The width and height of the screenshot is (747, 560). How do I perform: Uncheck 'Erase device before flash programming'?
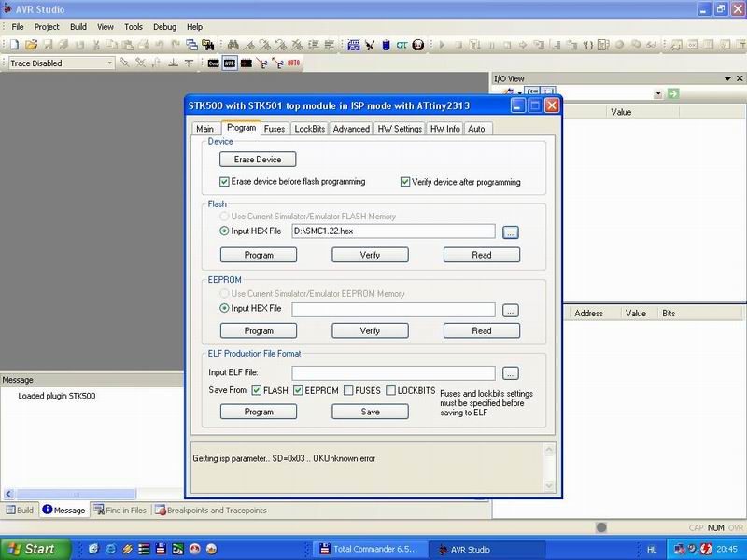224,182
